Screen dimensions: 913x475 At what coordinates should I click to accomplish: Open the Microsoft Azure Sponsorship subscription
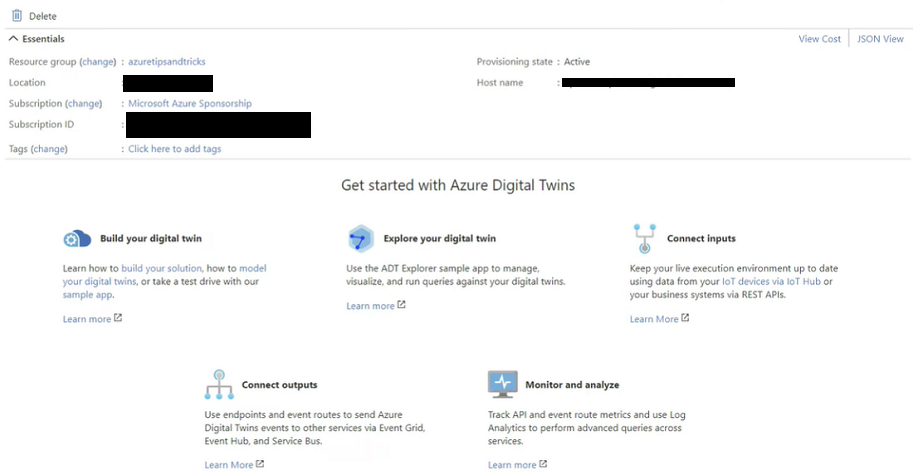click(190, 104)
